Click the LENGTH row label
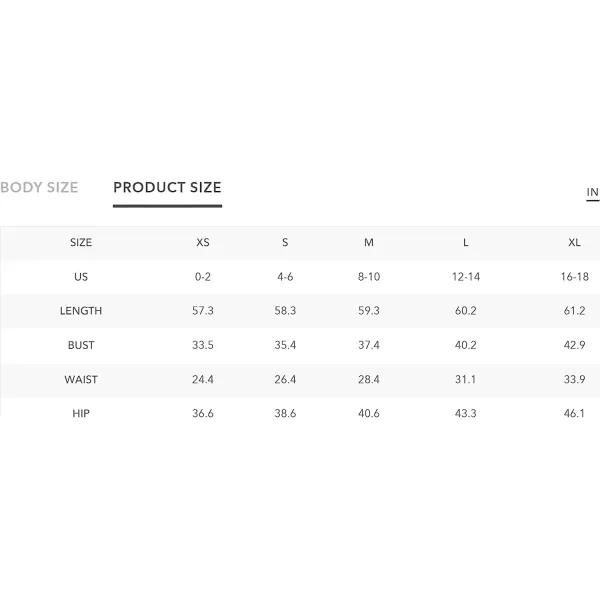 [81, 311]
